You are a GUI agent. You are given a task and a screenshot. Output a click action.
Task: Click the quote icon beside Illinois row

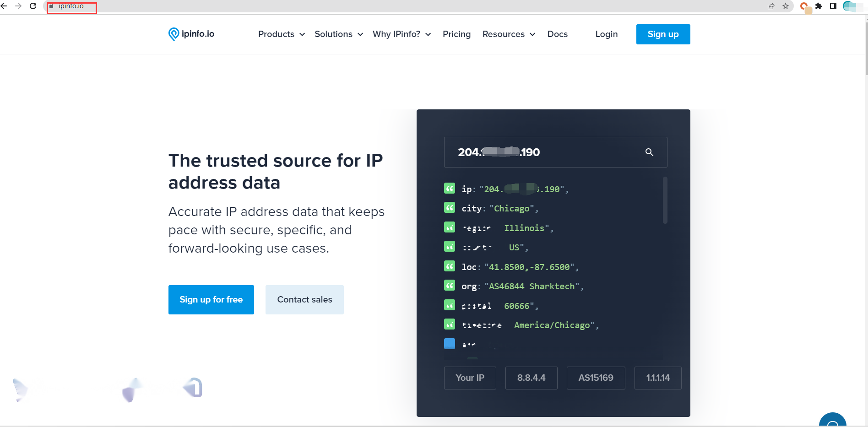click(450, 227)
